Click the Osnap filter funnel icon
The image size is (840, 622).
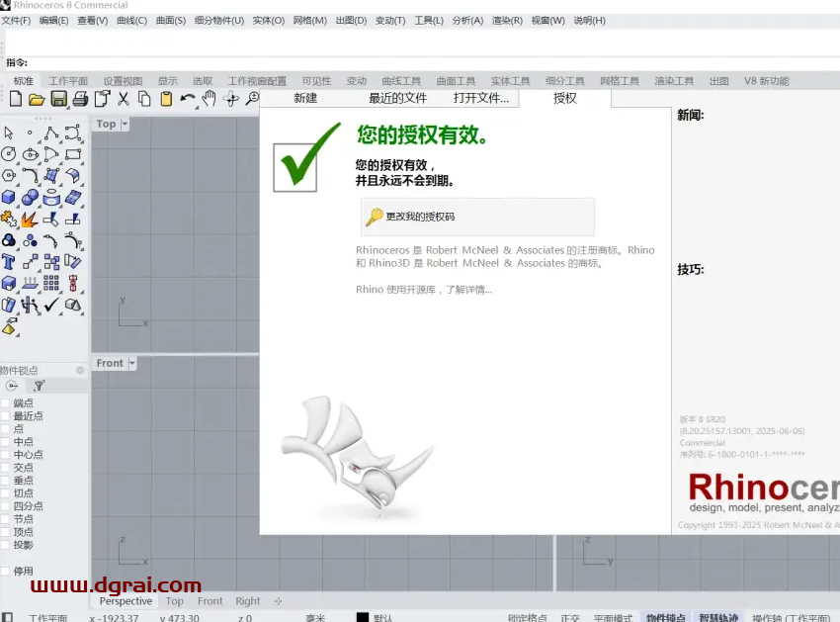pyautogui.click(x=39, y=386)
